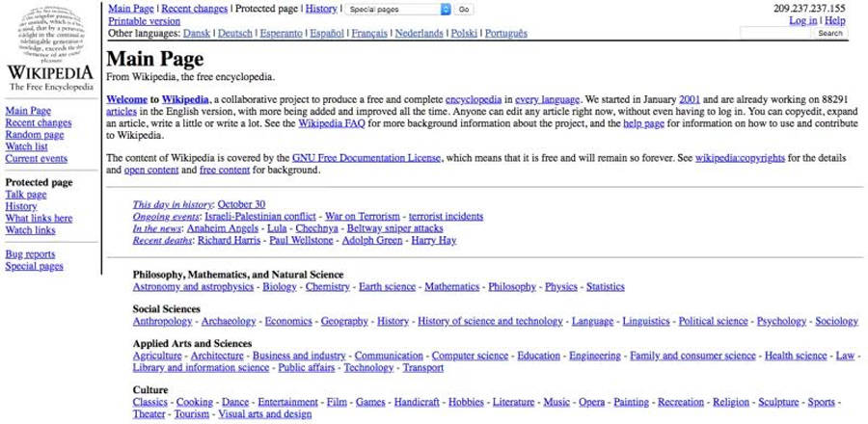Open the help page link
868x424 pixels.
coord(643,123)
